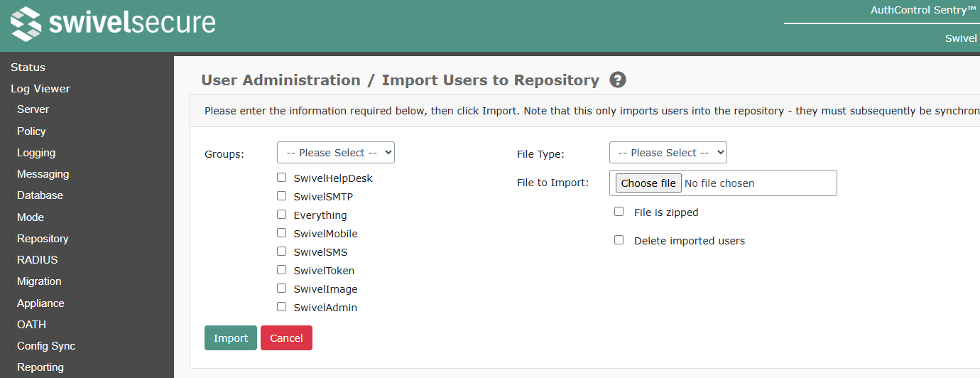Image resolution: width=980 pixels, height=378 pixels.
Task: Click the 'No file chosen' text
Action: click(719, 183)
